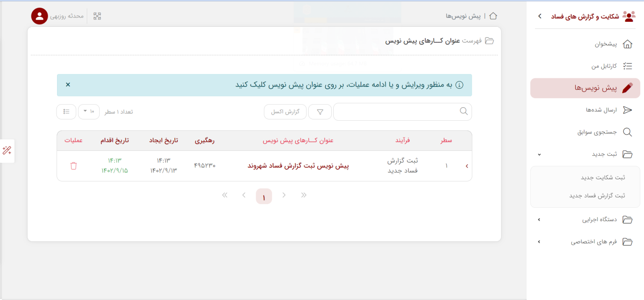Delete the draft using the trash icon
Screen dimensions: 644x300
tap(74, 166)
